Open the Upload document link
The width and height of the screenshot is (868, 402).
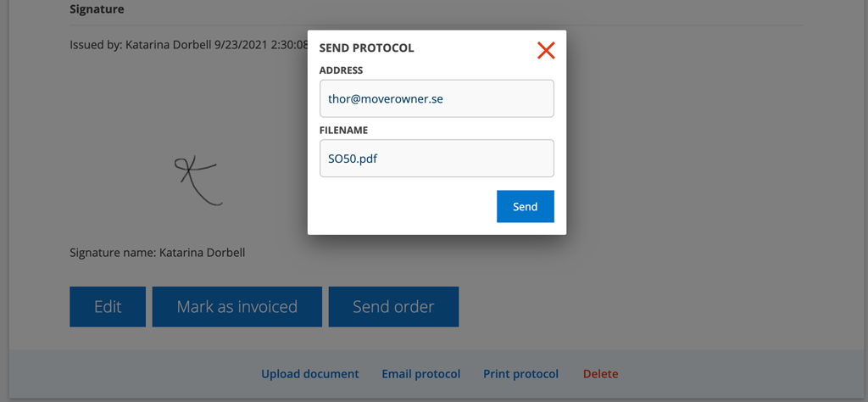(x=310, y=374)
